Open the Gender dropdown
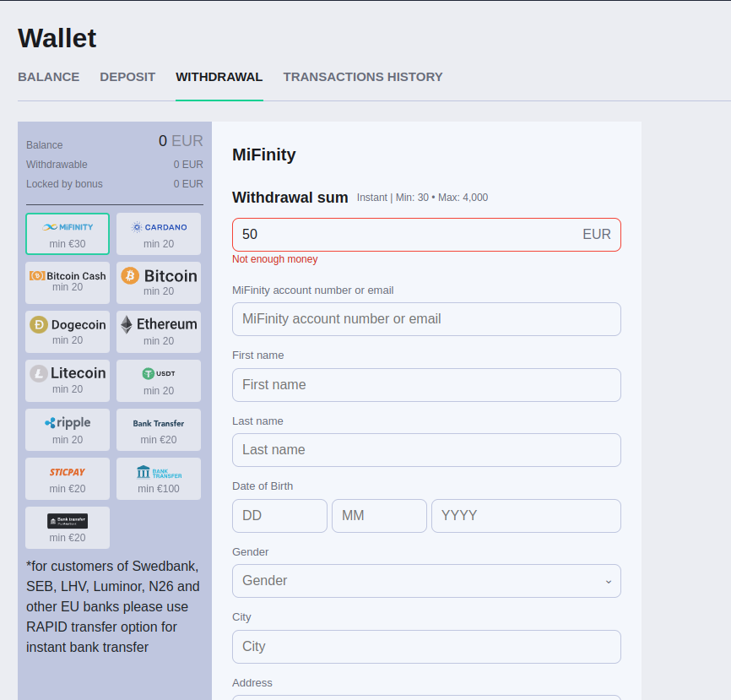Viewport: 731px width, 700px height. point(426,581)
